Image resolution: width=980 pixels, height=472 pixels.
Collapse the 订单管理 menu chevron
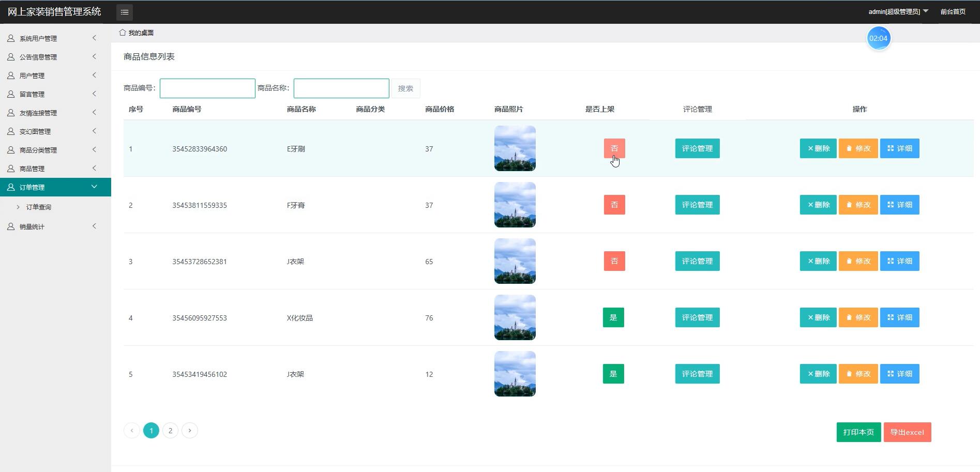pyautogui.click(x=94, y=187)
